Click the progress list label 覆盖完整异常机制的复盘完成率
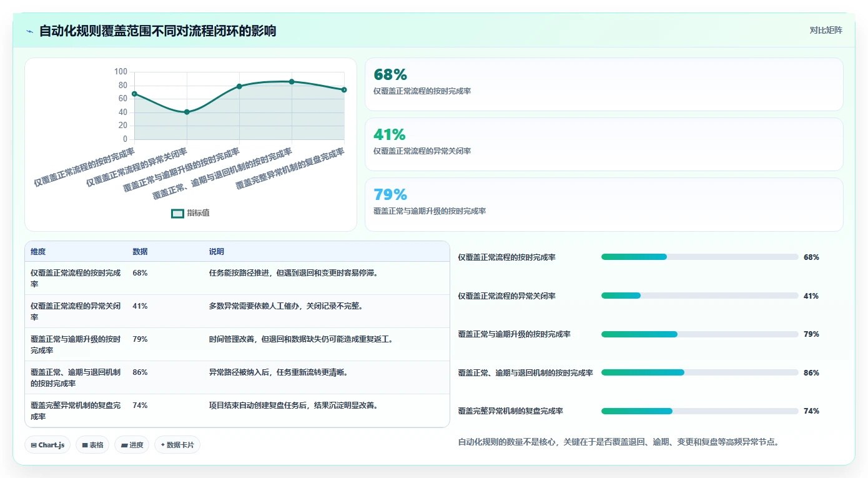 point(511,411)
